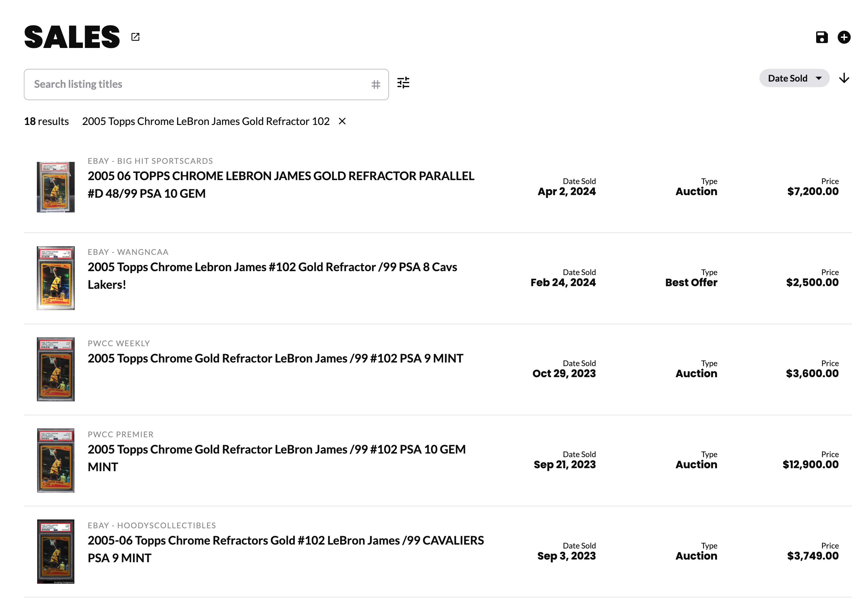Open Sales in new window icon
The height and width of the screenshot is (603, 868).
point(136,37)
